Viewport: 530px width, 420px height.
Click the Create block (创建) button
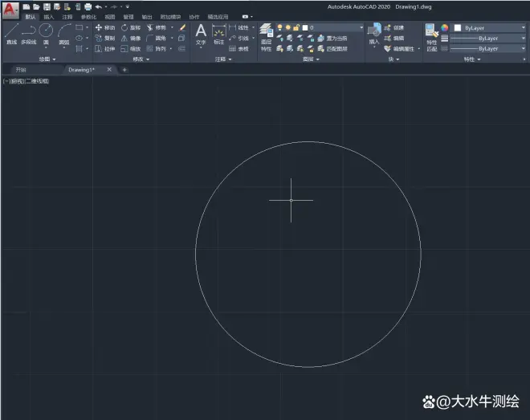tap(394, 27)
